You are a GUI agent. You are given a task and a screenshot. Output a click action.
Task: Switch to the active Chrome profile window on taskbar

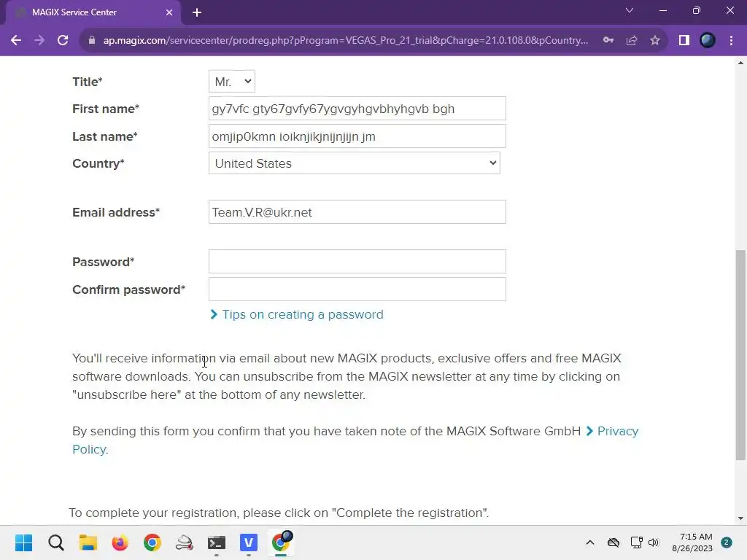(x=281, y=542)
